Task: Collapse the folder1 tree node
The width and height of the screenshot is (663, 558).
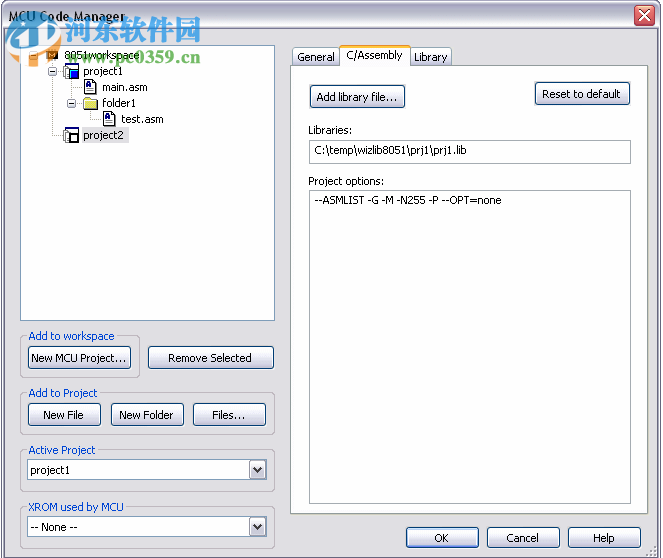Action: point(71,103)
